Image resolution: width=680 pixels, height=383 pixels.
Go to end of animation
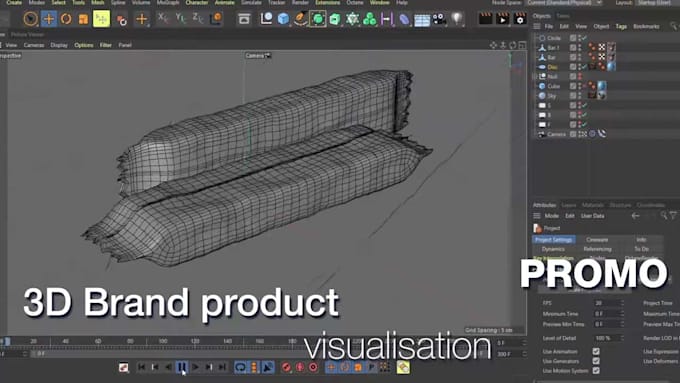(222, 367)
